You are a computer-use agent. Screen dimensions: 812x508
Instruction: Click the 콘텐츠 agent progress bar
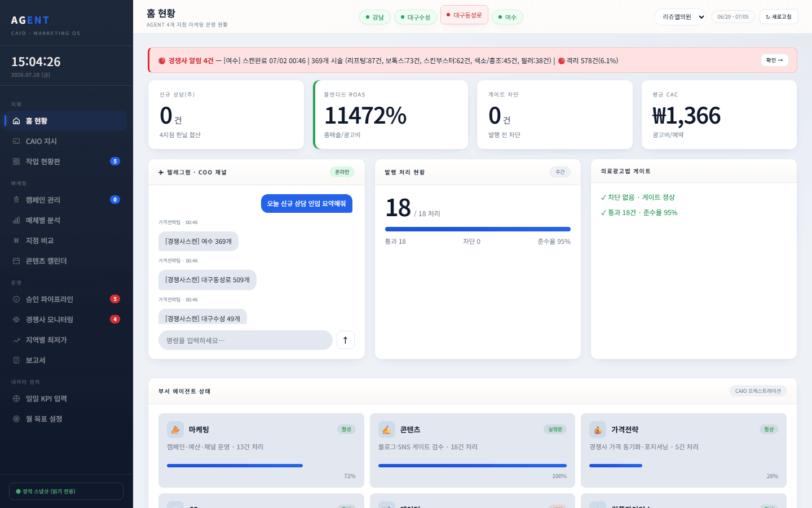click(x=473, y=466)
